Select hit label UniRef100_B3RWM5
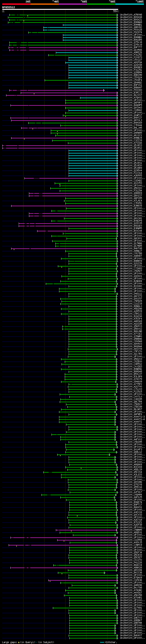146x644 pixels. pyautogui.click(x=131, y=228)
